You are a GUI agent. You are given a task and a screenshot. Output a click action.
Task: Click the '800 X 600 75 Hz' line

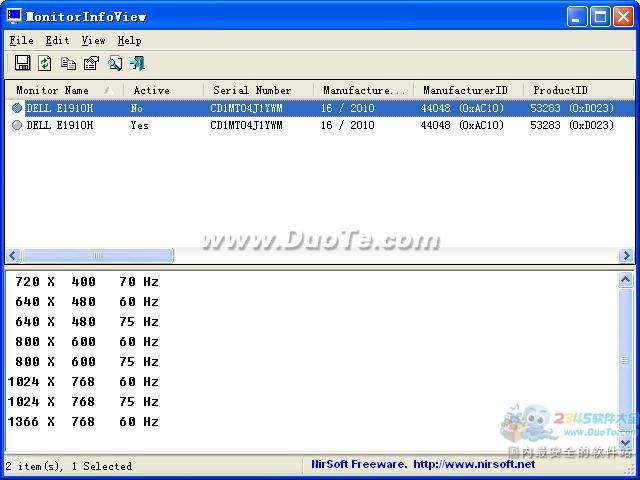coord(87,362)
